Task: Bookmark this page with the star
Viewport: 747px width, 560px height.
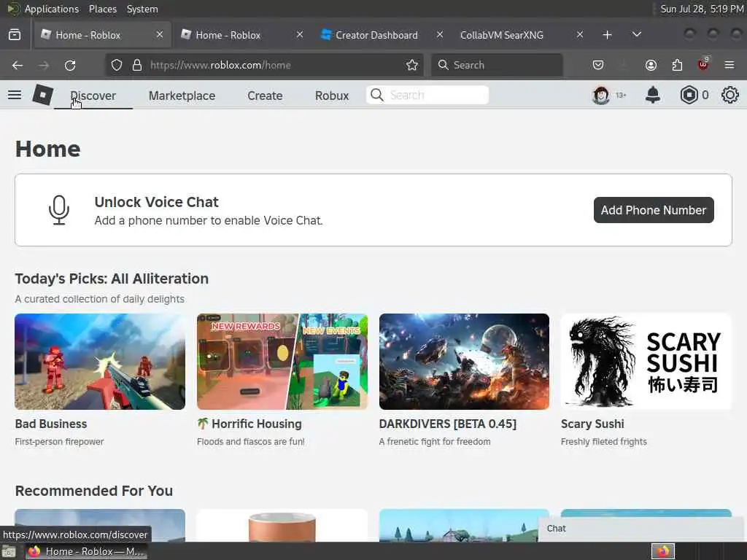Action: coord(412,65)
